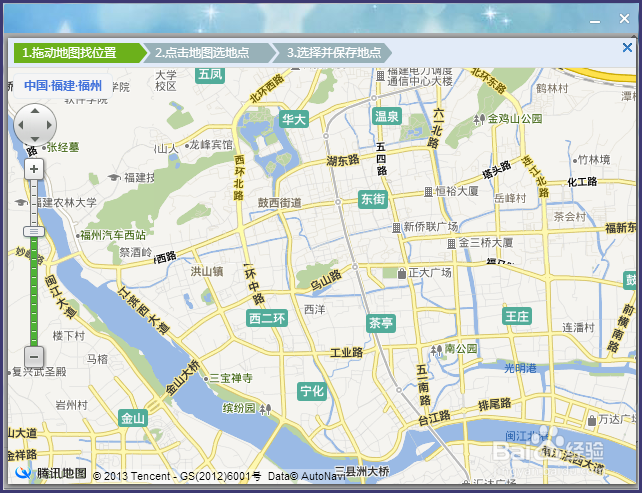The width and height of the screenshot is (642, 493).
Task: Open step 1 拖动地图找位置 tab
Action: [x=79, y=53]
